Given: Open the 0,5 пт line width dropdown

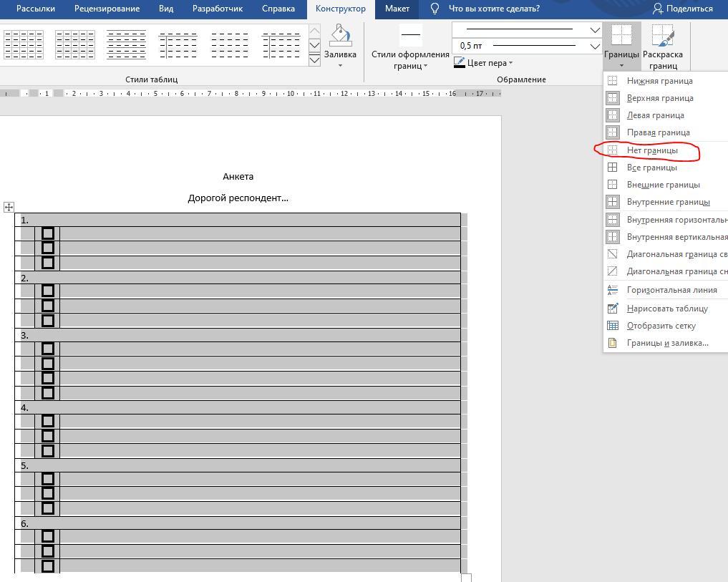Looking at the screenshot, I should pyautogui.click(x=595, y=46).
